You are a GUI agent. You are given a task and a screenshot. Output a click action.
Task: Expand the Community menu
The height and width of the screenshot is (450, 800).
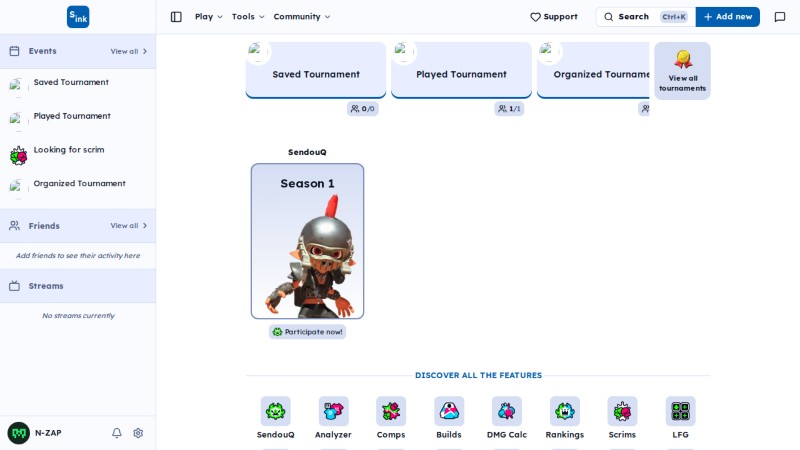pos(302,17)
